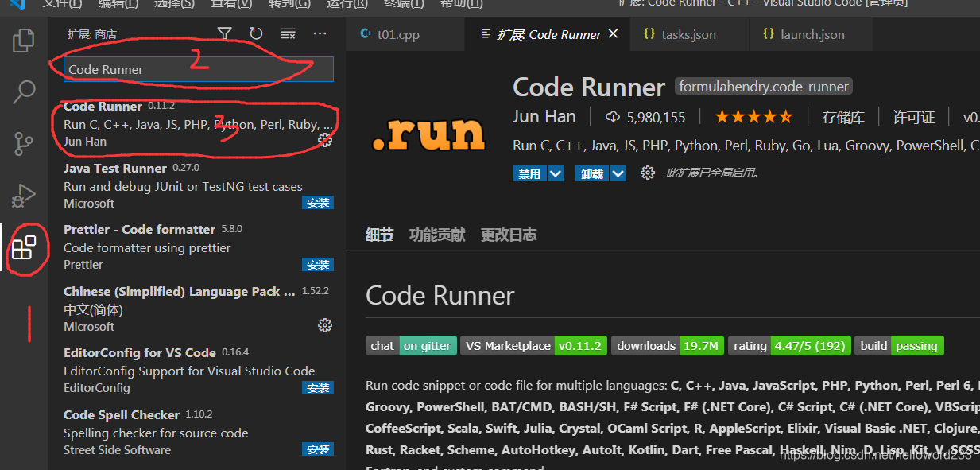Switch to the Changelog (更改日志) tab
This screenshot has height=470, width=980.
[509, 235]
